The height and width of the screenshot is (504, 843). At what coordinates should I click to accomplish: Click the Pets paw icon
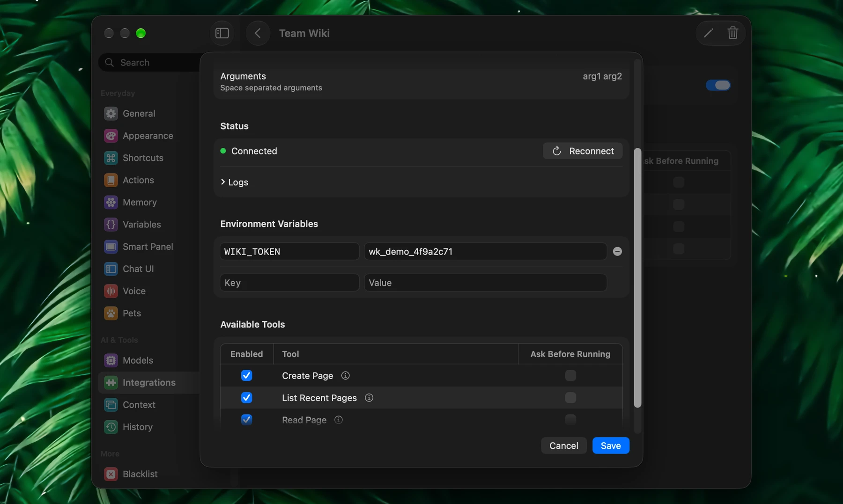(x=111, y=314)
